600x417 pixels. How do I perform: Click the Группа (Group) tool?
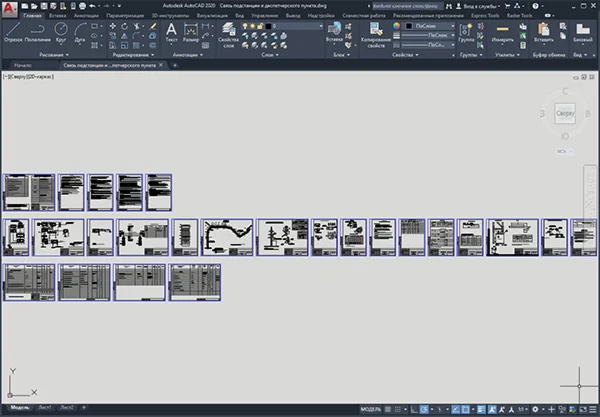point(466,32)
